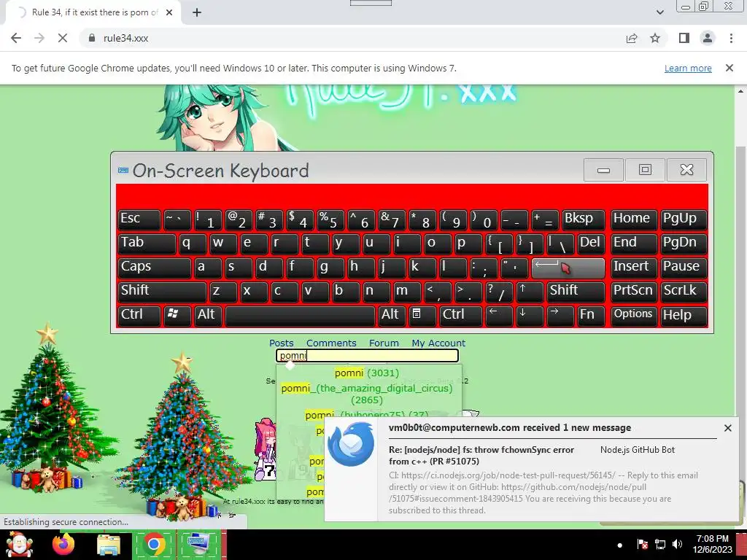Image resolution: width=747 pixels, height=560 pixels.
Task: Dismiss the Chrome update infobar
Action: (x=729, y=68)
